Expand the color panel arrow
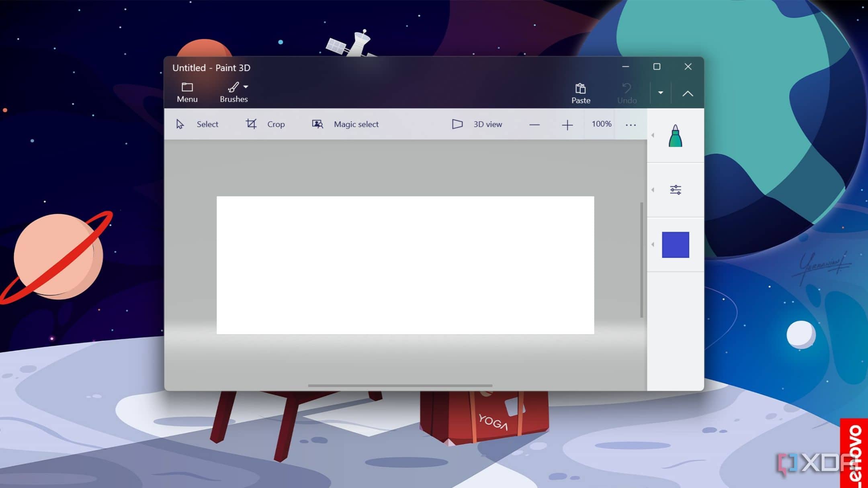This screenshot has height=488, width=868. click(653, 245)
